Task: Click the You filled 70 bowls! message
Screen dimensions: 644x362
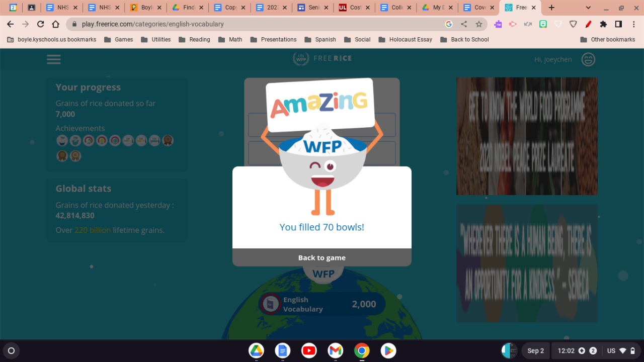Action: pos(322,227)
